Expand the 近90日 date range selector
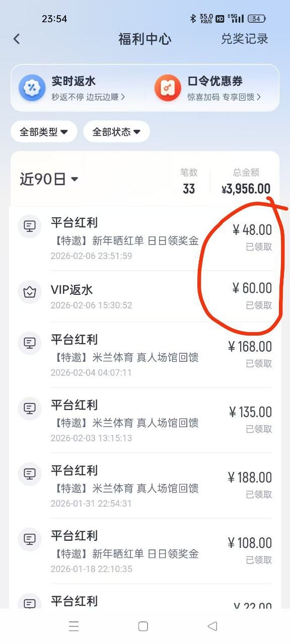290x644 pixels. coord(48,179)
